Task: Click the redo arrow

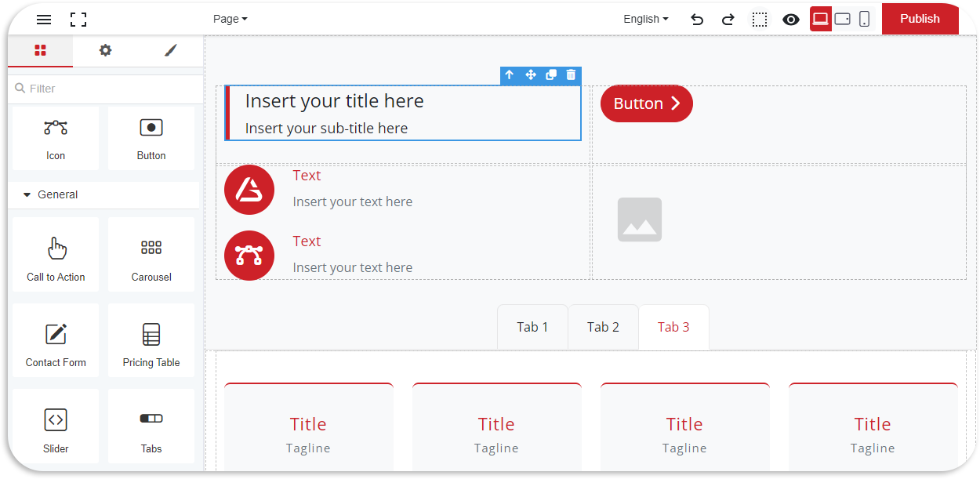Action: click(x=728, y=20)
